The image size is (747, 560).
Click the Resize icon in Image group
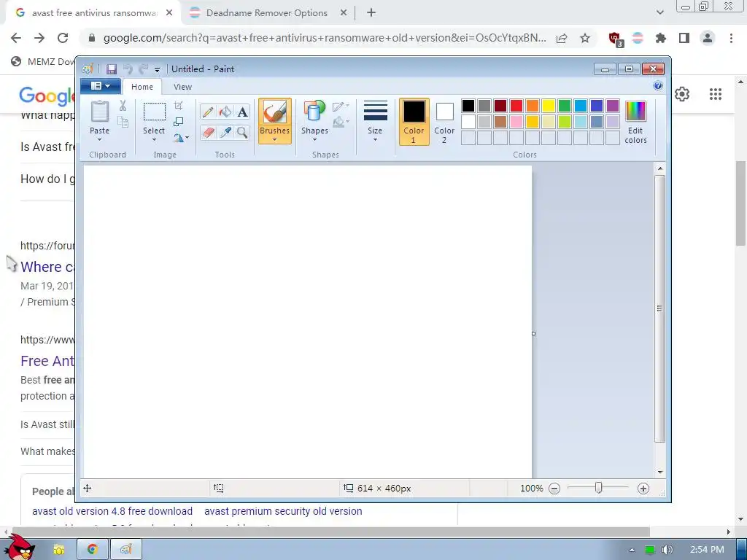coord(178,122)
